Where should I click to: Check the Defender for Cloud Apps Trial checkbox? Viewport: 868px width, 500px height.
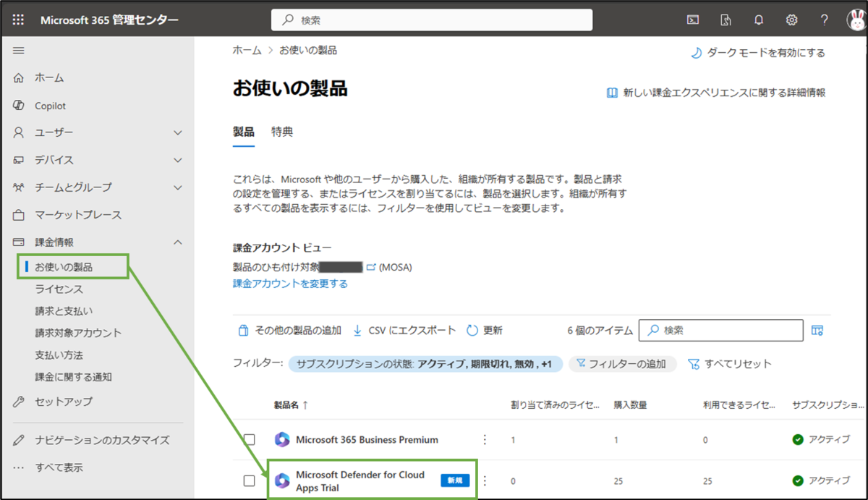[250, 480]
